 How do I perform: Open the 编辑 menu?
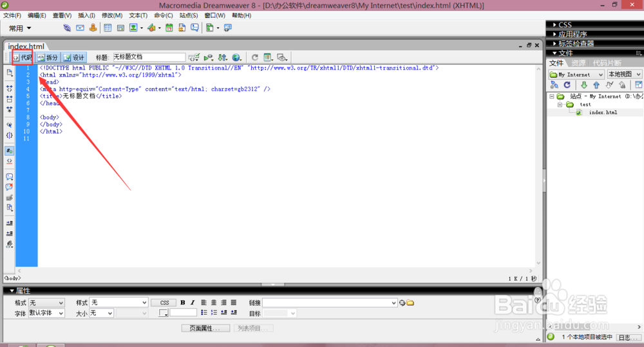coord(37,15)
